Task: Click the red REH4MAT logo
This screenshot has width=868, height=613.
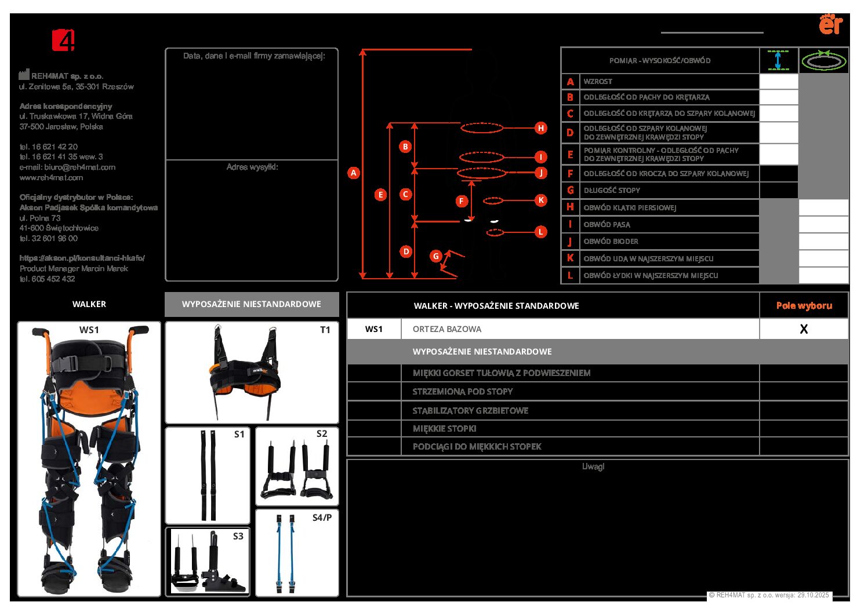Action: point(63,40)
